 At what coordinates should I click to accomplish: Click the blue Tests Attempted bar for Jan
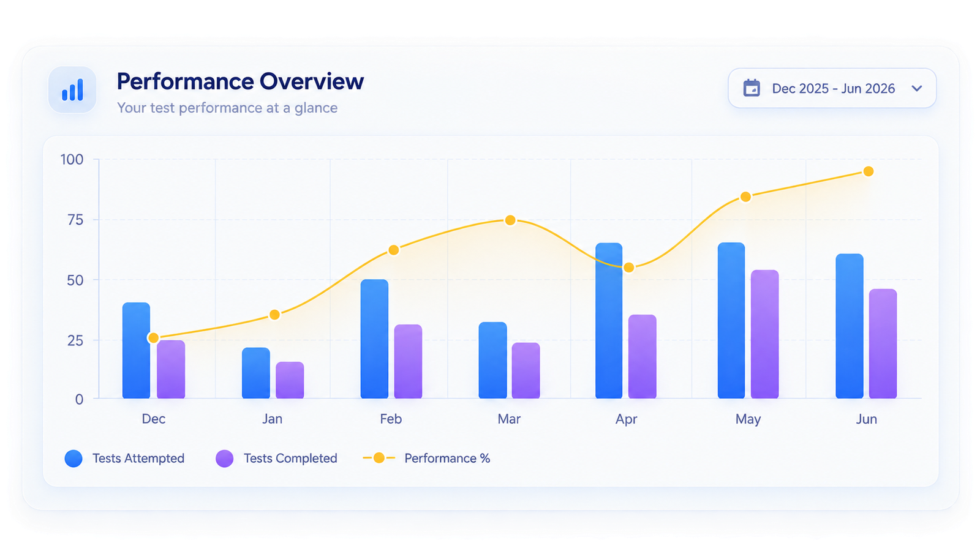256,373
